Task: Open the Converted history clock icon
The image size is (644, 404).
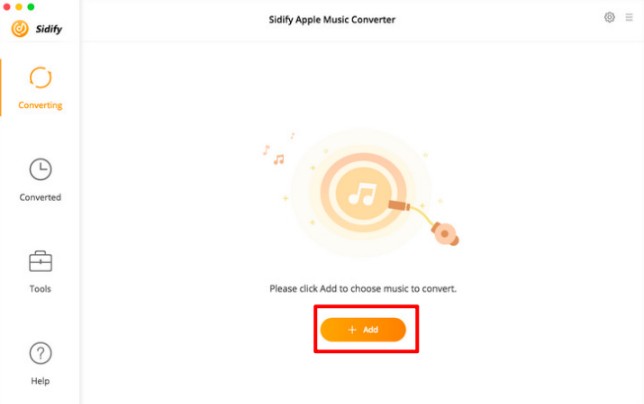Action: point(40,169)
